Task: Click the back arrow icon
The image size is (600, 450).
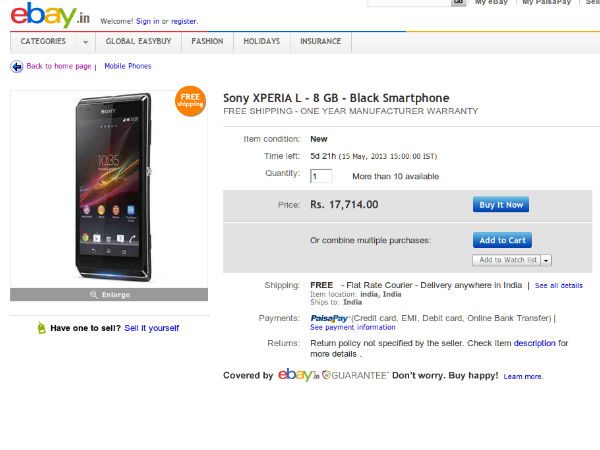Action: pyautogui.click(x=16, y=67)
